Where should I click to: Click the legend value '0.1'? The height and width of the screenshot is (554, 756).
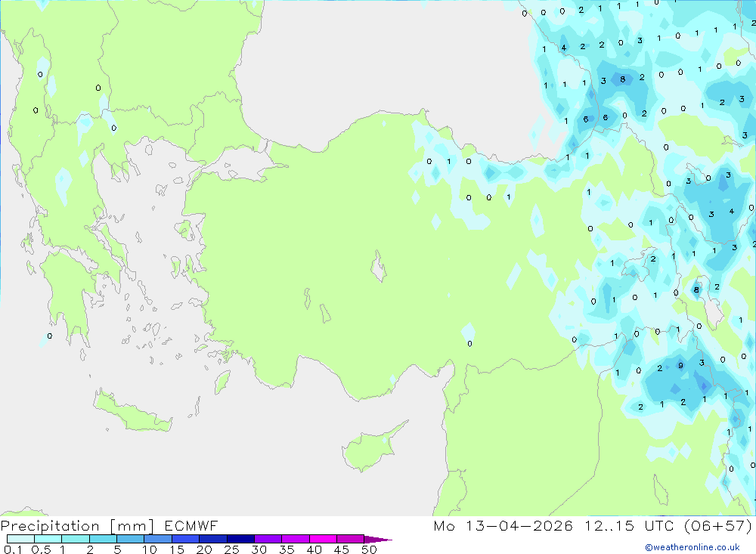(x=13, y=549)
